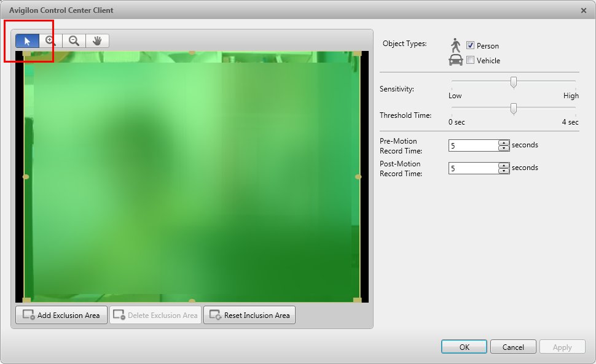The height and width of the screenshot is (364, 596).
Task: Activate the zoom in tool
Action: click(x=49, y=41)
